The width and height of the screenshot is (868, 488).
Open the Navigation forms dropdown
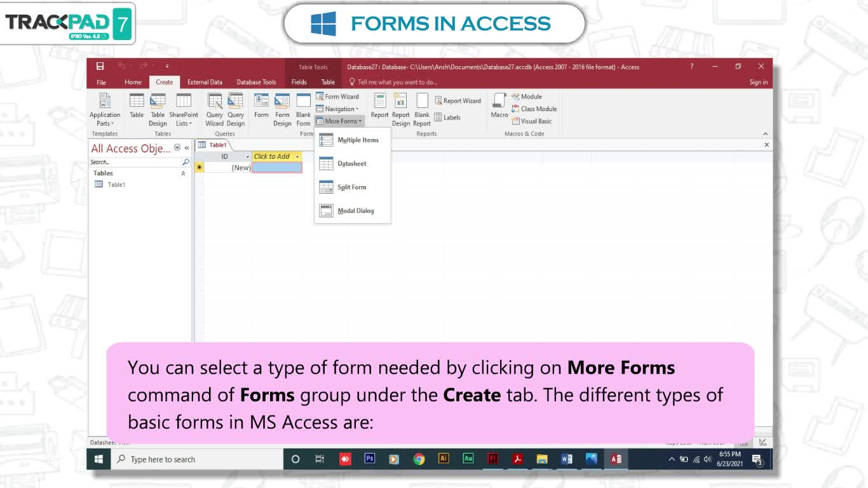337,109
